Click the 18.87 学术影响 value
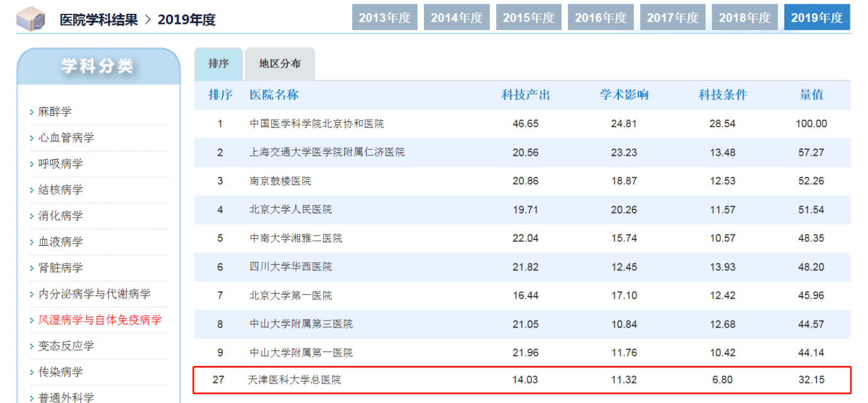Screen dimensions: 868x403 click(624, 181)
